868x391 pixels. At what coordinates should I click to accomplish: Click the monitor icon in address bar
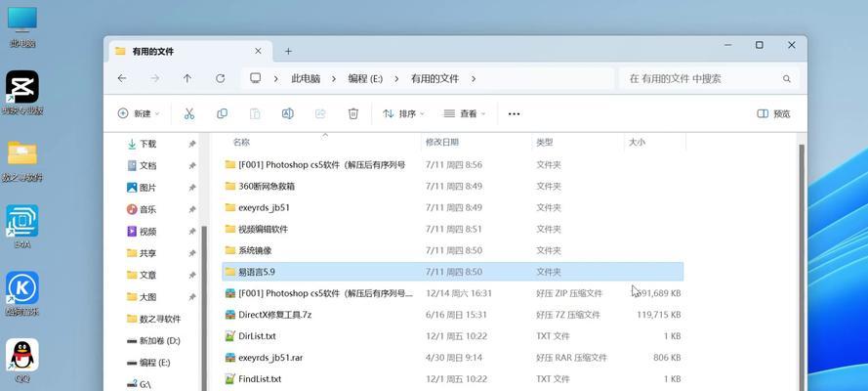255,78
